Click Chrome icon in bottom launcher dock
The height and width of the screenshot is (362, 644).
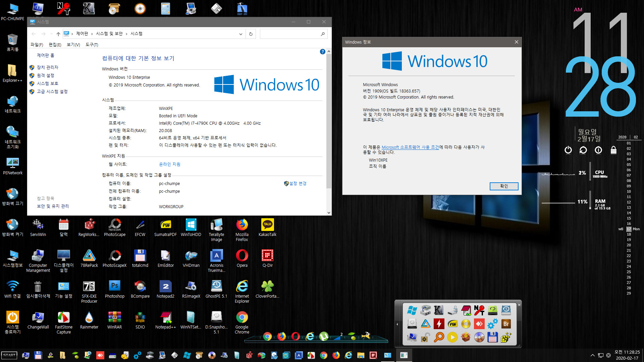click(x=267, y=336)
